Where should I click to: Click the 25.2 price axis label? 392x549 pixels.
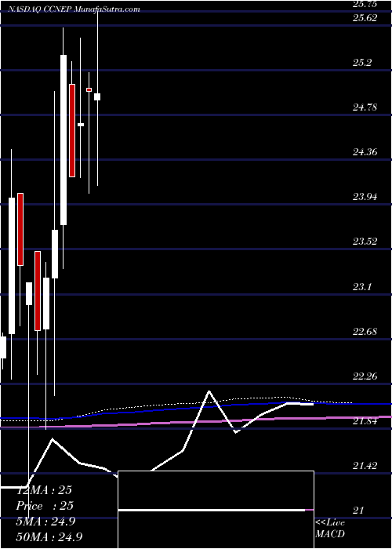362,63
